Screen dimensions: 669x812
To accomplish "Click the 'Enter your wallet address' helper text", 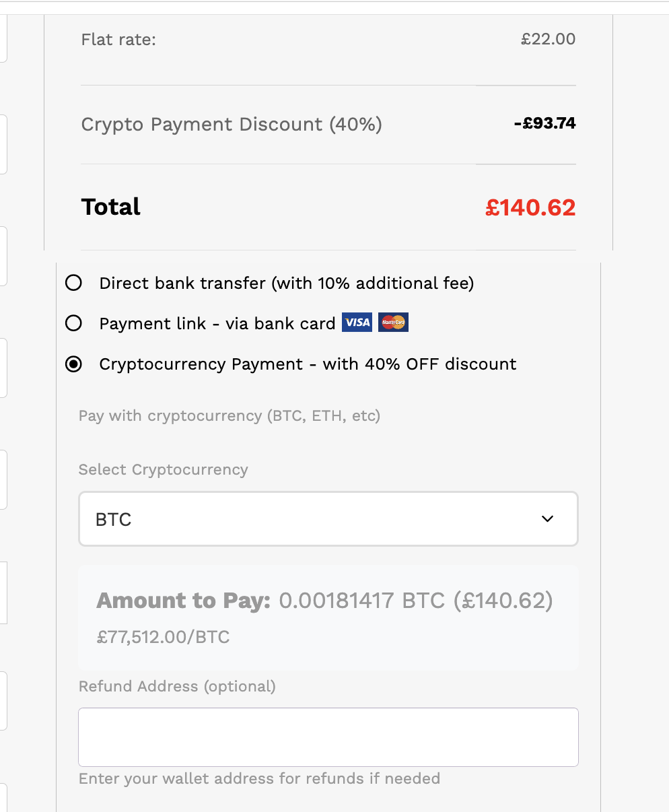I will tap(259, 778).
